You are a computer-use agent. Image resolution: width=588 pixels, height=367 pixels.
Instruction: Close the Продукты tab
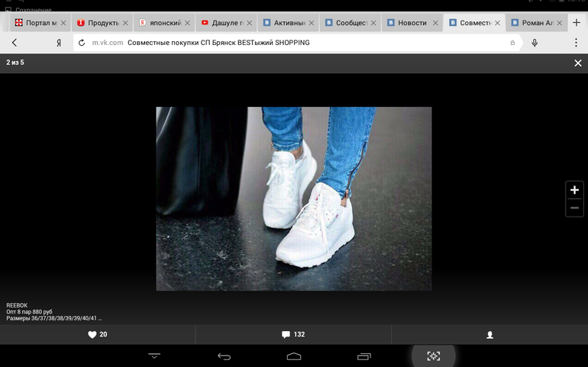pyautogui.click(x=124, y=23)
